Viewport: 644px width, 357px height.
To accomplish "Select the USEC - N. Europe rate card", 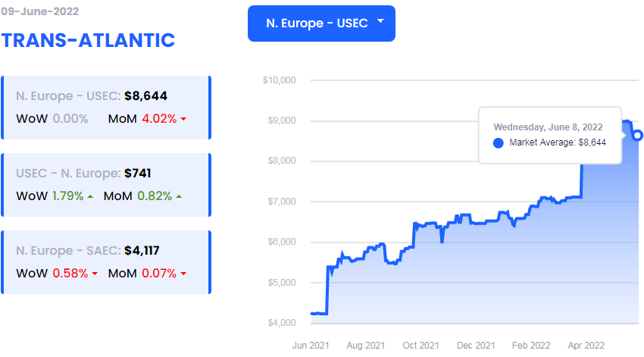I will pos(106,185).
